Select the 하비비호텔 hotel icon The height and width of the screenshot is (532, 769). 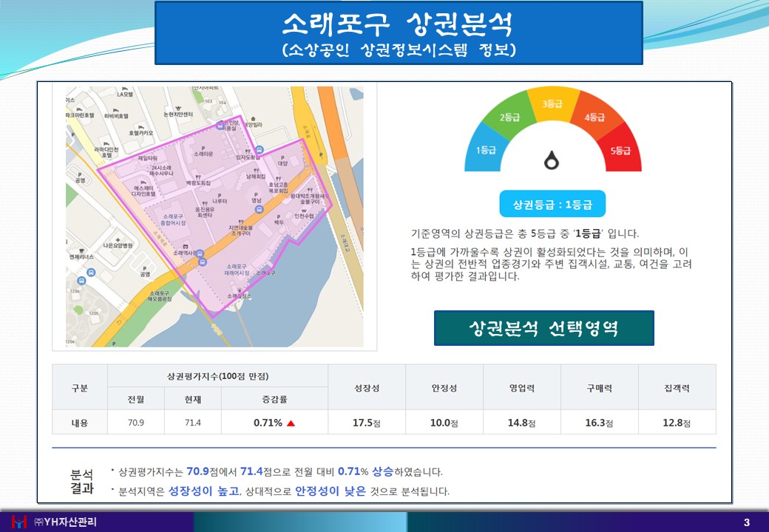(x=116, y=110)
